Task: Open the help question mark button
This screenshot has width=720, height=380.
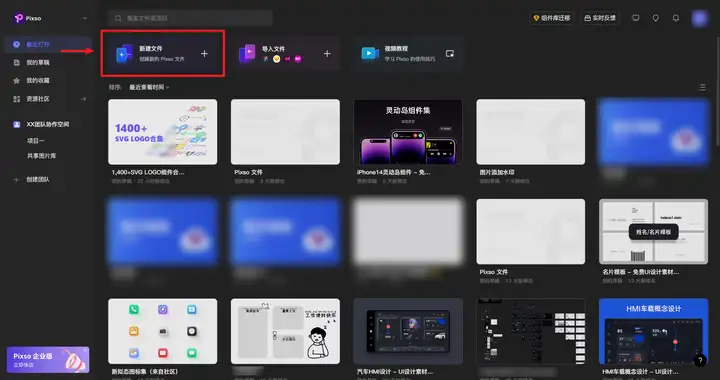Action: [x=699, y=360]
